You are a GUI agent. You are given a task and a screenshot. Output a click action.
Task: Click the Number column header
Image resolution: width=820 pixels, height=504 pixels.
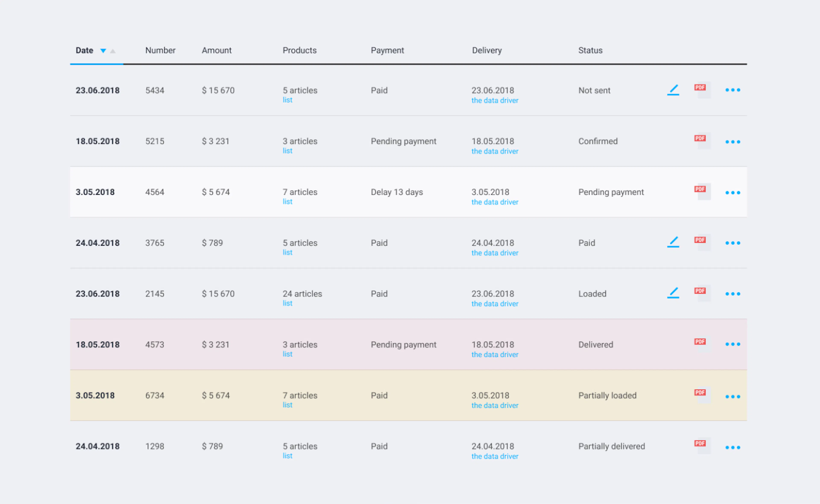(160, 50)
